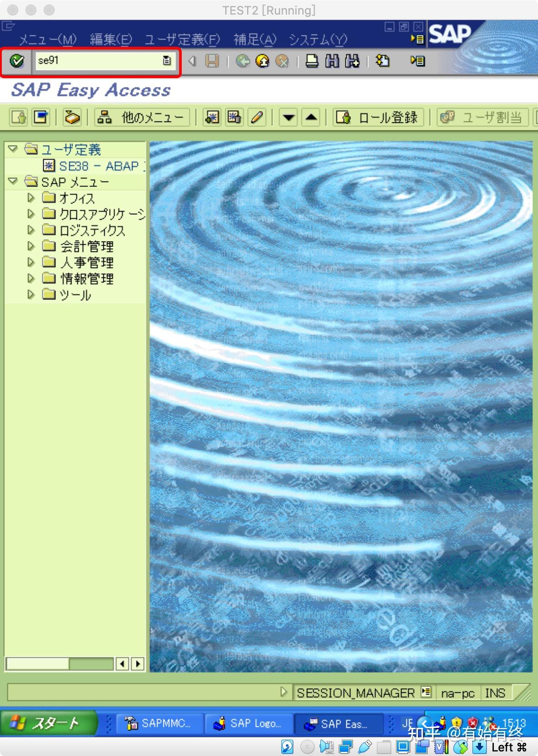
Task: Click the yellow Exit up-arrow icon
Action: pos(262,61)
